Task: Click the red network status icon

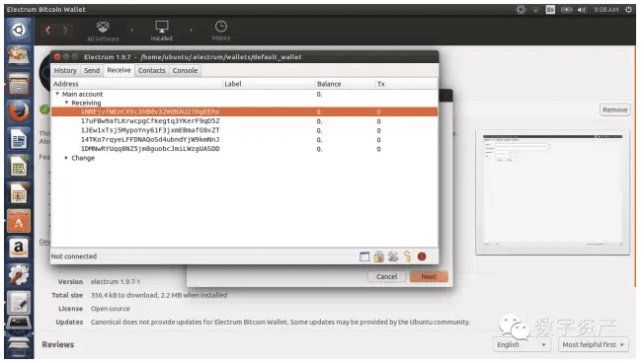Action: [x=422, y=256]
